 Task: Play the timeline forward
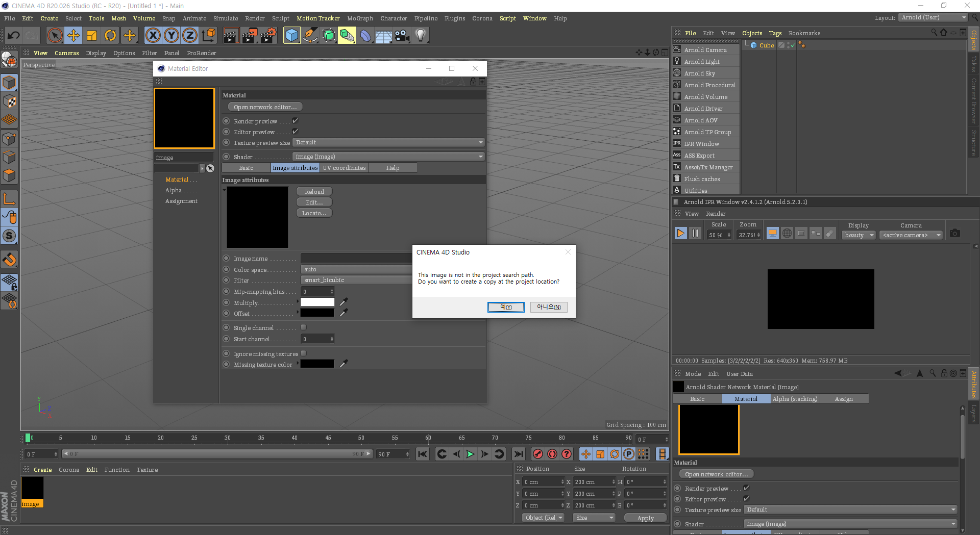pos(470,454)
